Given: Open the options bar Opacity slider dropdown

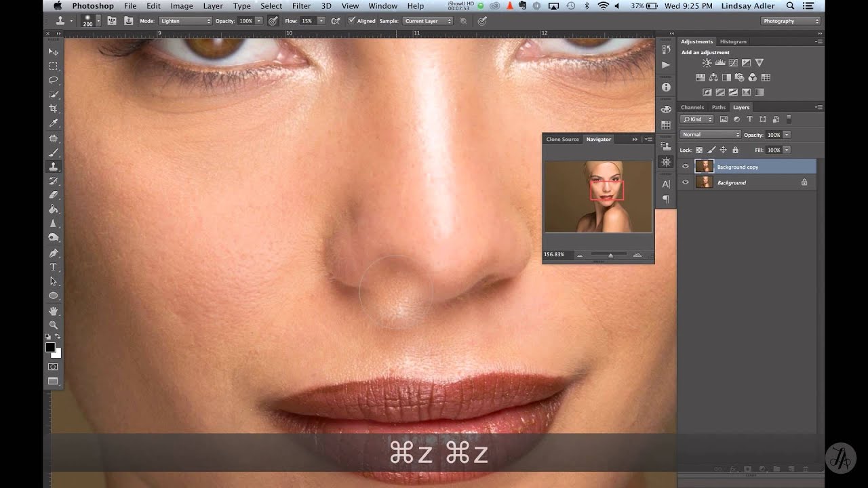Looking at the screenshot, I should (x=259, y=21).
